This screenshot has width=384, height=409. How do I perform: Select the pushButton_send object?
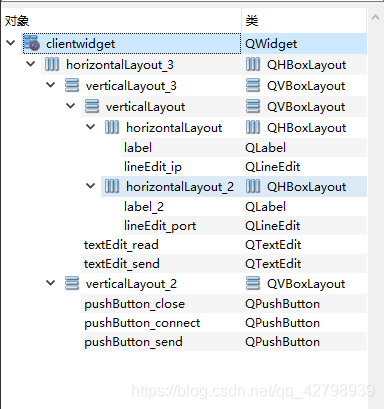point(133,342)
